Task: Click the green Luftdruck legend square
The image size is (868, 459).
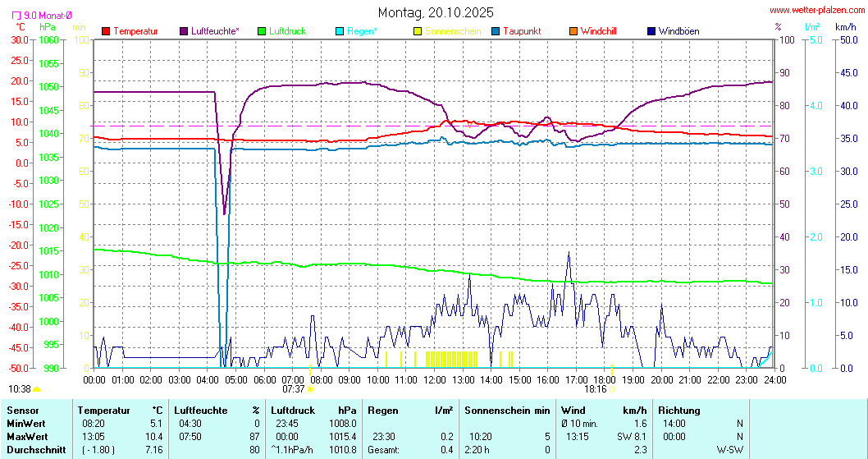Action: click(x=262, y=31)
